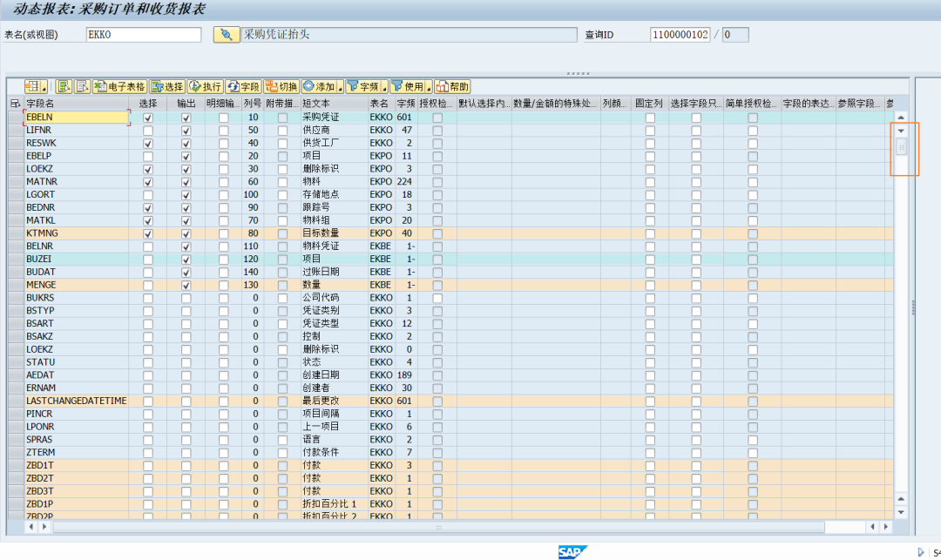Click the 付款条件 cell in the ZTERM row
The width and height of the screenshot is (941, 560).
pos(335,453)
